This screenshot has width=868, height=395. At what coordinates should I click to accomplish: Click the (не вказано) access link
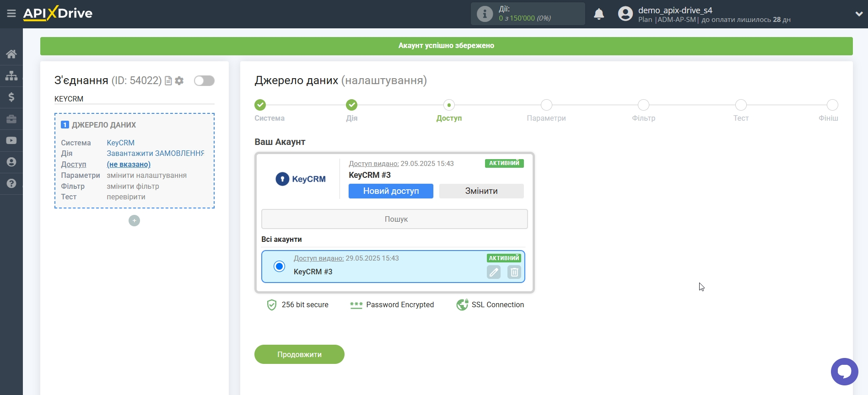pos(129,164)
